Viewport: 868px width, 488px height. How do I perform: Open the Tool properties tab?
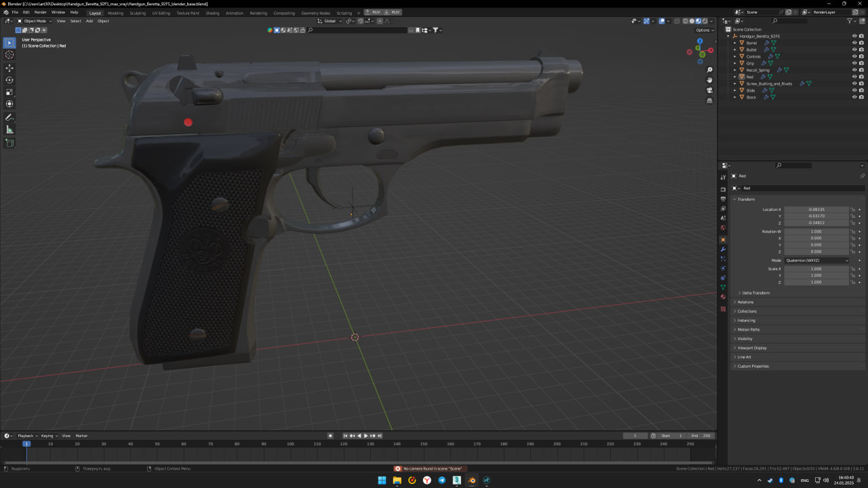[723, 177]
